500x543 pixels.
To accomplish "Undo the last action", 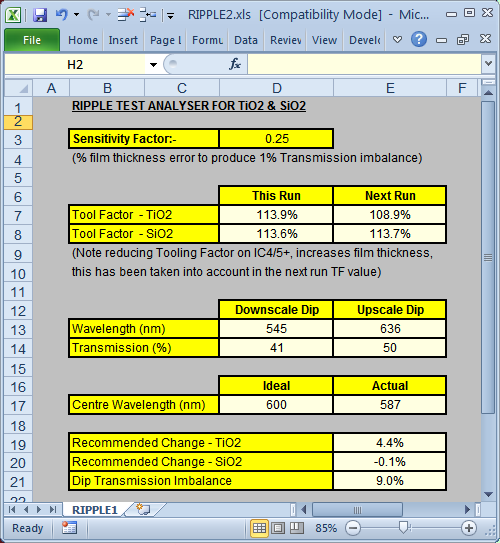I will point(62,15).
